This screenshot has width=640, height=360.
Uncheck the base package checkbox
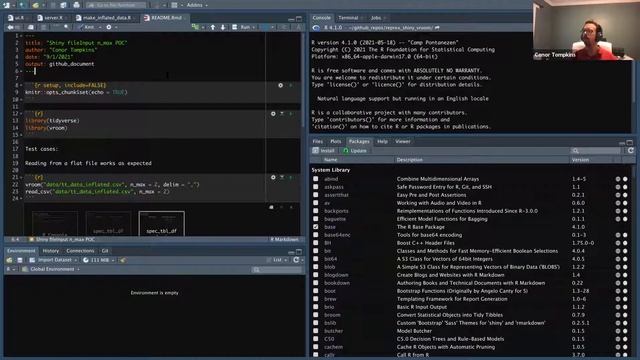pyautogui.click(x=316, y=227)
